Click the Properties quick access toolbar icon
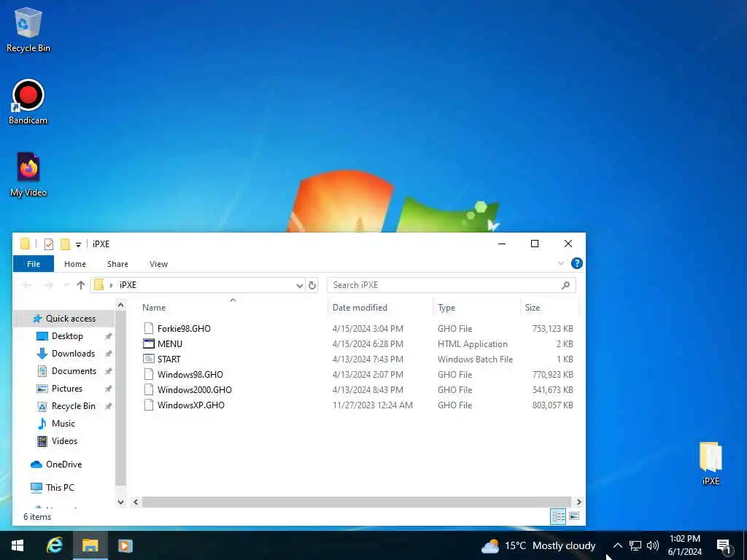This screenshot has width=747, height=560. [x=49, y=244]
